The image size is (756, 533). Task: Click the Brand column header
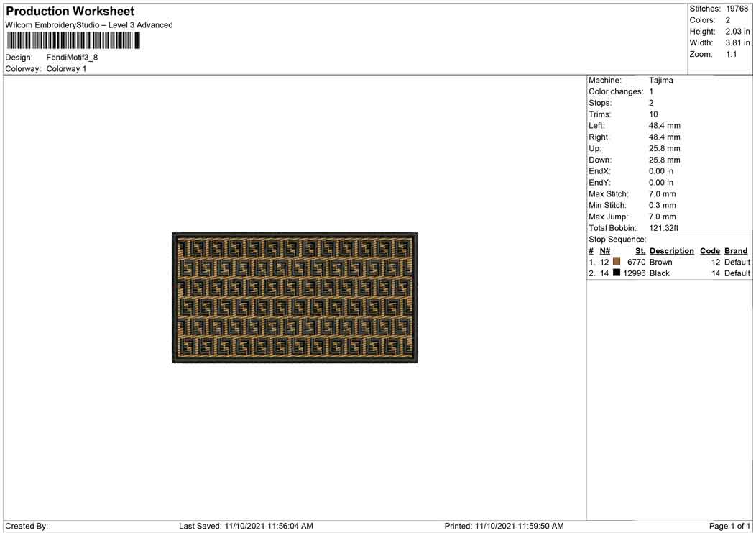pos(736,251)
